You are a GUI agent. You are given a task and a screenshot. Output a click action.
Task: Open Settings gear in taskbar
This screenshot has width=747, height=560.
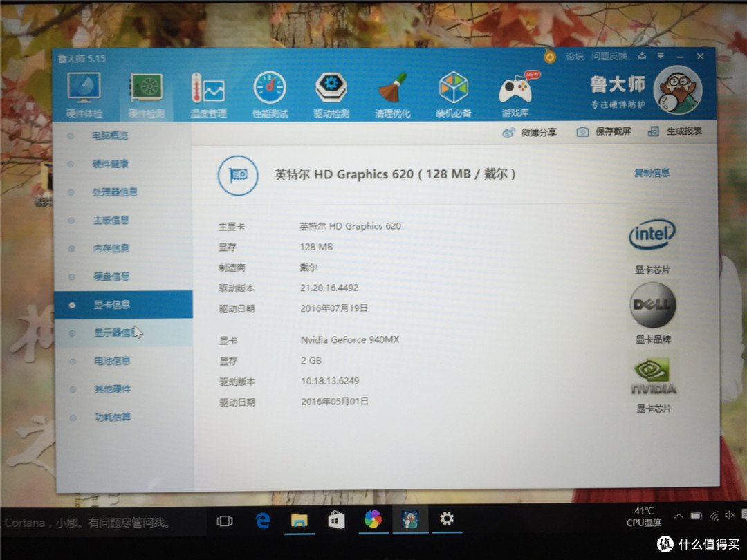point(446,518)
